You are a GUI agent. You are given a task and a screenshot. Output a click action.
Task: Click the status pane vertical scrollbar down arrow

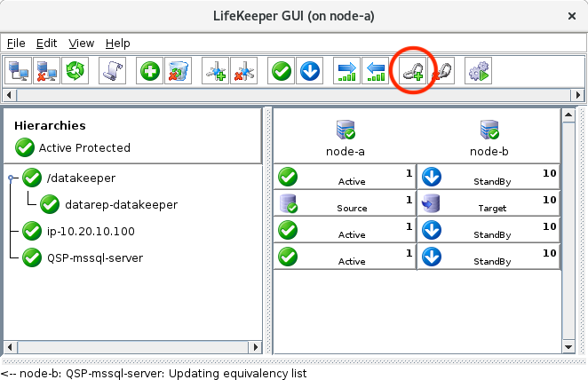[x=568, y=347]
